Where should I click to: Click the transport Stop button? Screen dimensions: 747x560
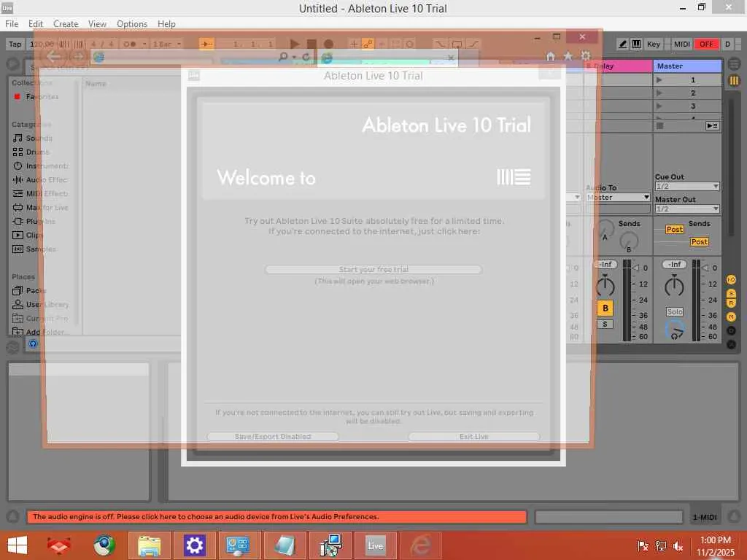[x=311, y=44]
